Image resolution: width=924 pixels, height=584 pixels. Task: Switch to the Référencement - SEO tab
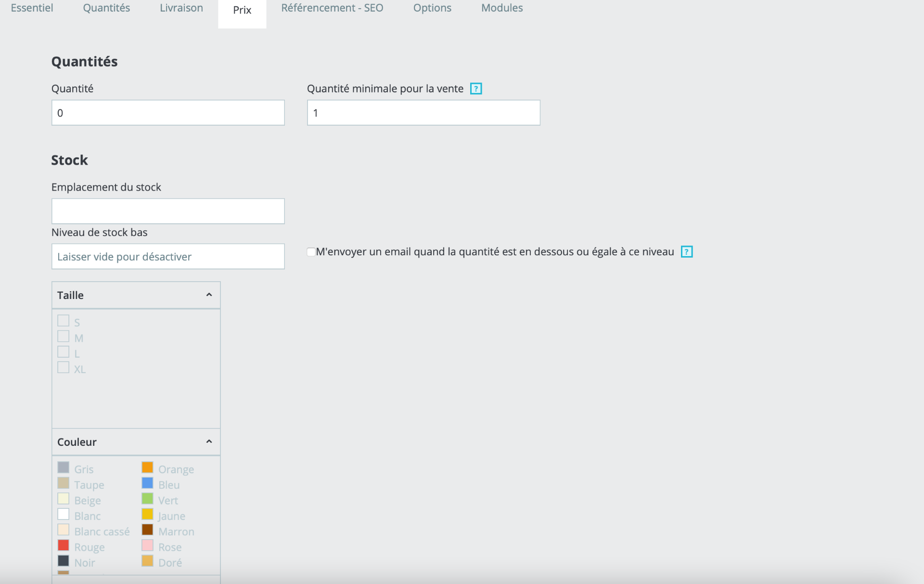[x=332, y=8]
